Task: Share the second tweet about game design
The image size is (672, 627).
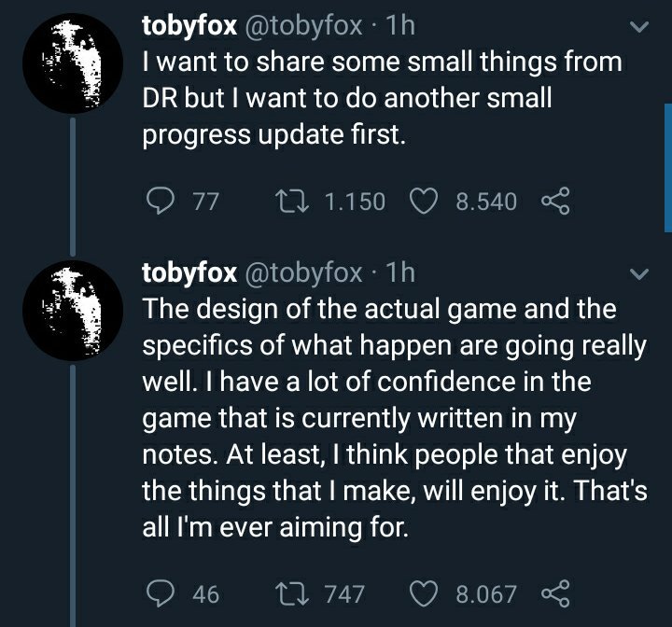Action: point(556,593)
